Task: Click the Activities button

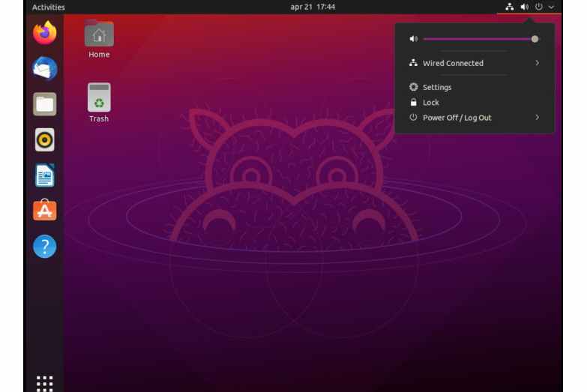Action: [x=48, y=7]
